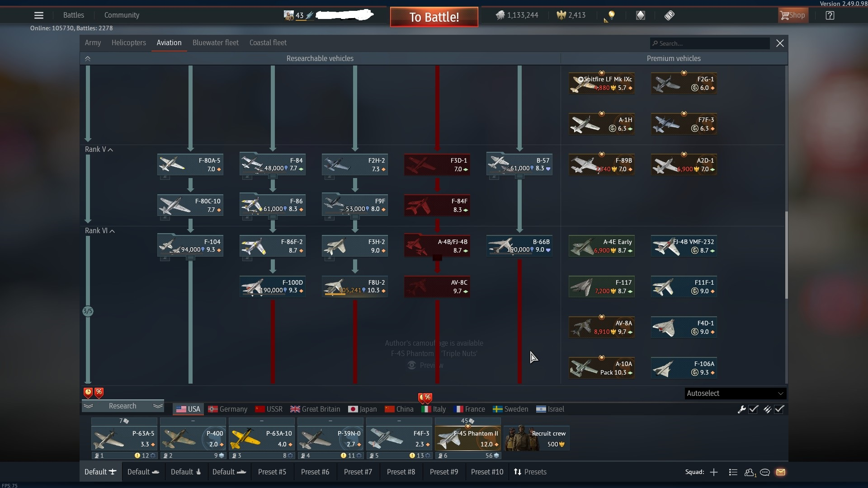Open the hamburger main menu icon
The image size is (868, 488).
(39, 15)
